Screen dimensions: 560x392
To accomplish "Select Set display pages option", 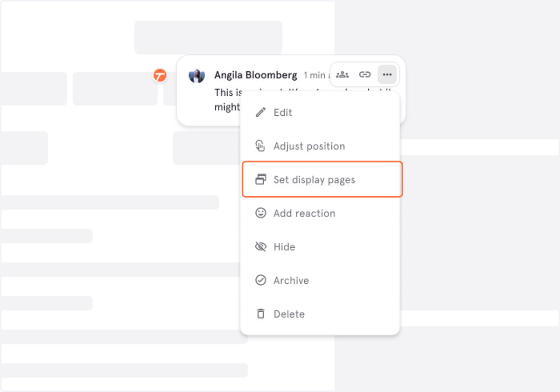I will [322, 180].
